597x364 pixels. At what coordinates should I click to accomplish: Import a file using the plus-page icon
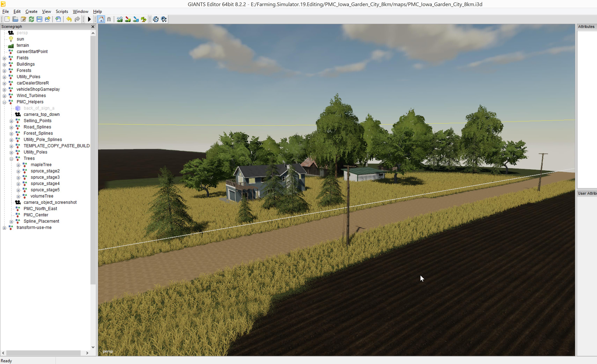point(58,19)
